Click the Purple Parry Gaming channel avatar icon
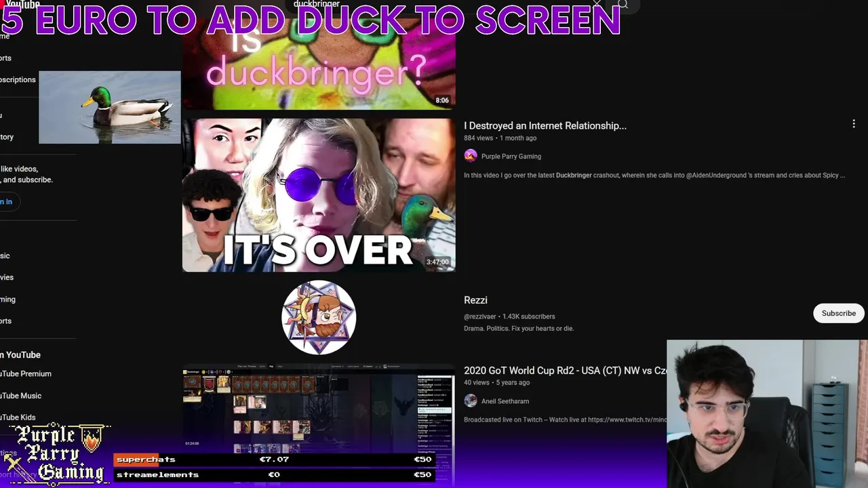The width and height of the screenshot is (868, 488). pos(471,156)
